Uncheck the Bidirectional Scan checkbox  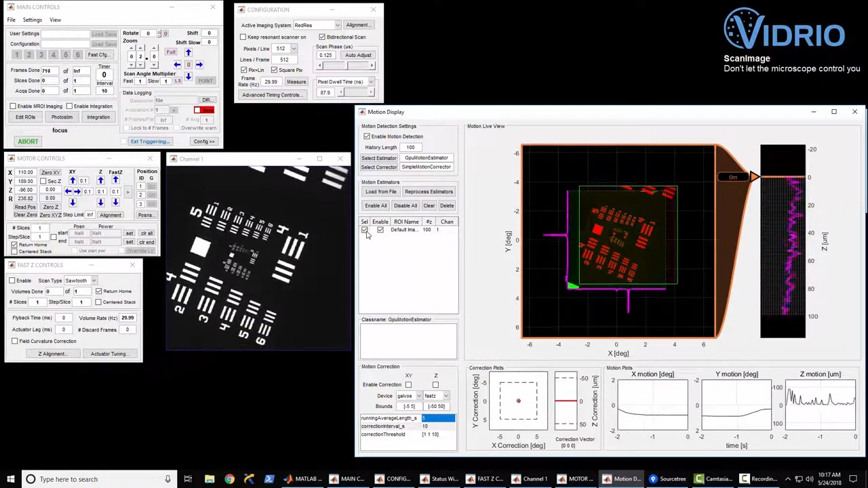(322, 37)
